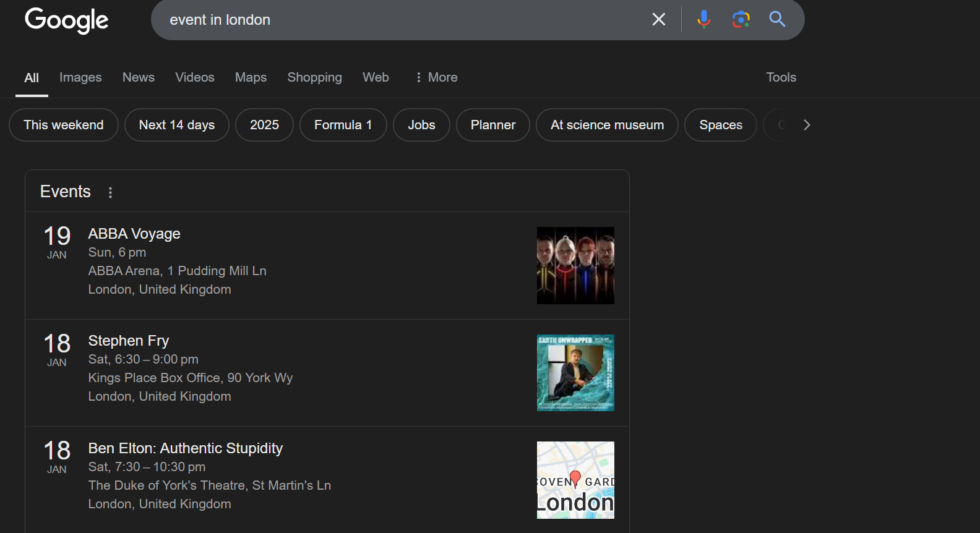This screenshot has width=980, height=533.
Task: View the ABBA Voyage event thumbnail
Action: click(x=575, y=265)
